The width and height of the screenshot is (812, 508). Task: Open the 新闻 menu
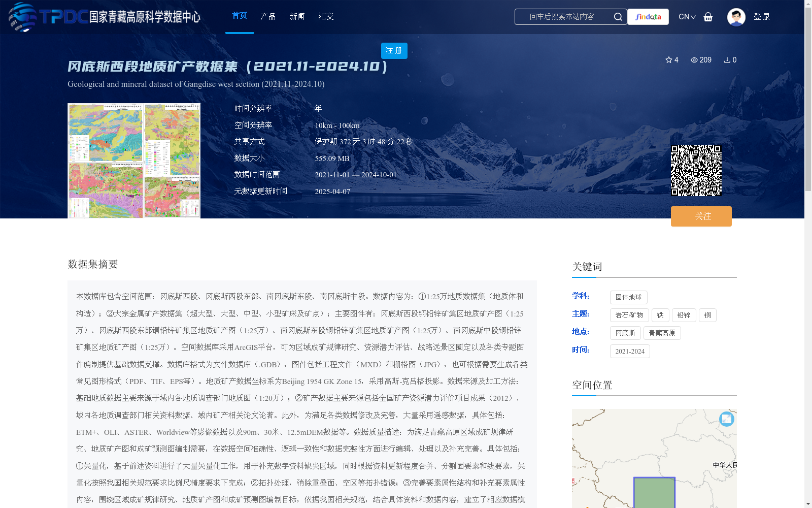point(297,17)
